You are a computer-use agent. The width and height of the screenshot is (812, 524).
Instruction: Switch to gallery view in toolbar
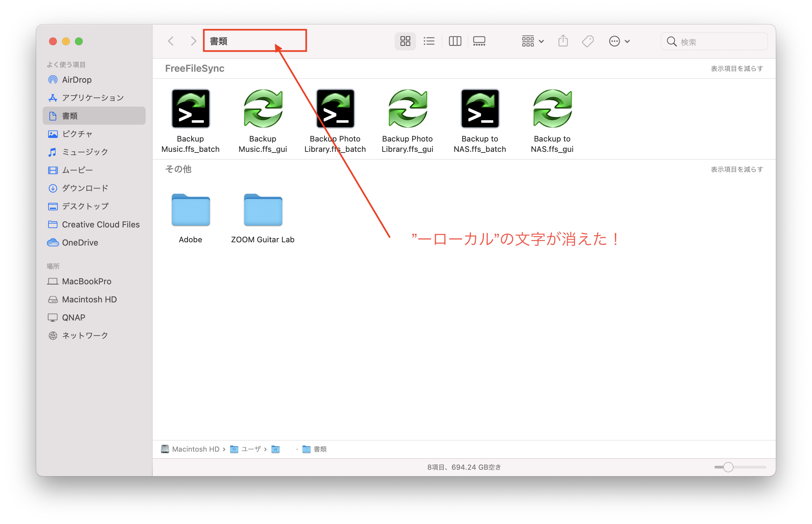point(479,41)
